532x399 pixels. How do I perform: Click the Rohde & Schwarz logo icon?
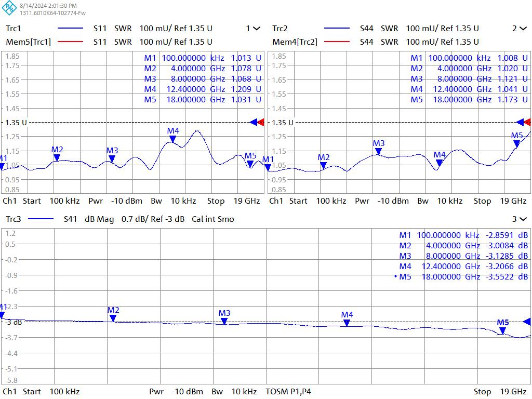9,9
